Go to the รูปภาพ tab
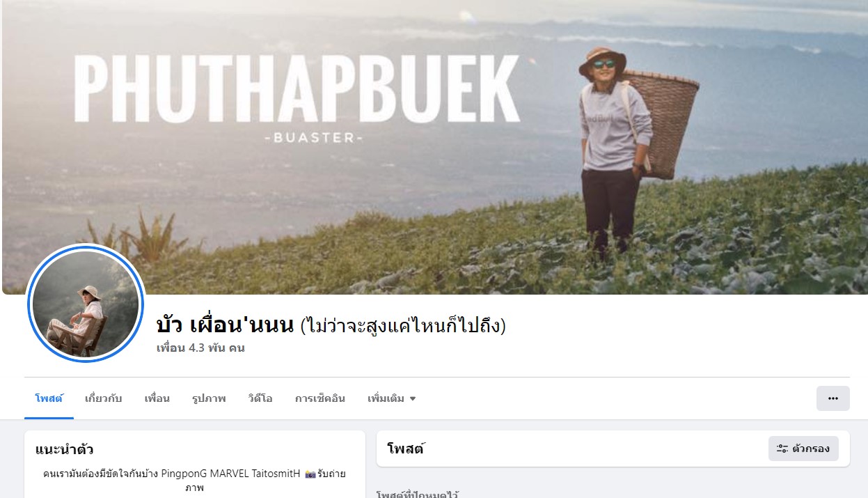Viewport: 868px width, 498px height. coord(209,398)
